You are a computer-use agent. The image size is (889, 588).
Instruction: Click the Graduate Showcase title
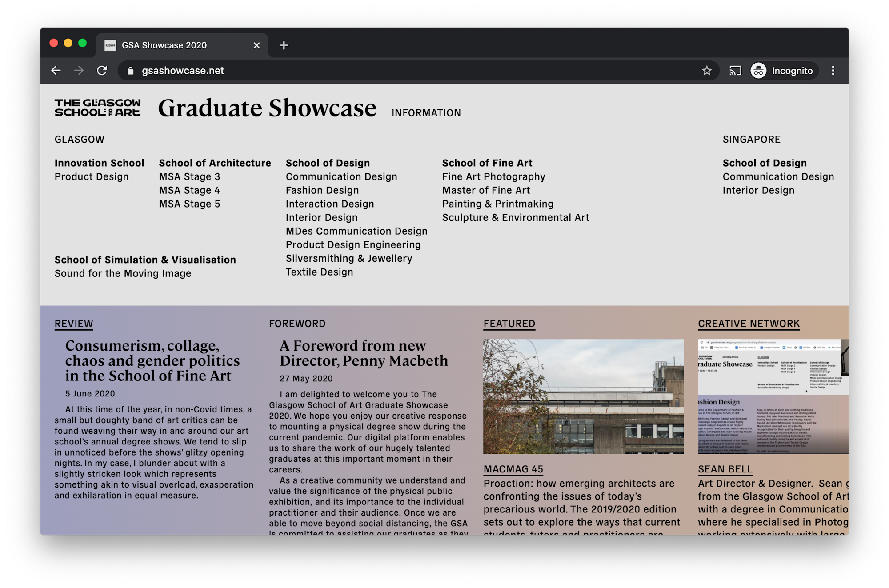267,108
